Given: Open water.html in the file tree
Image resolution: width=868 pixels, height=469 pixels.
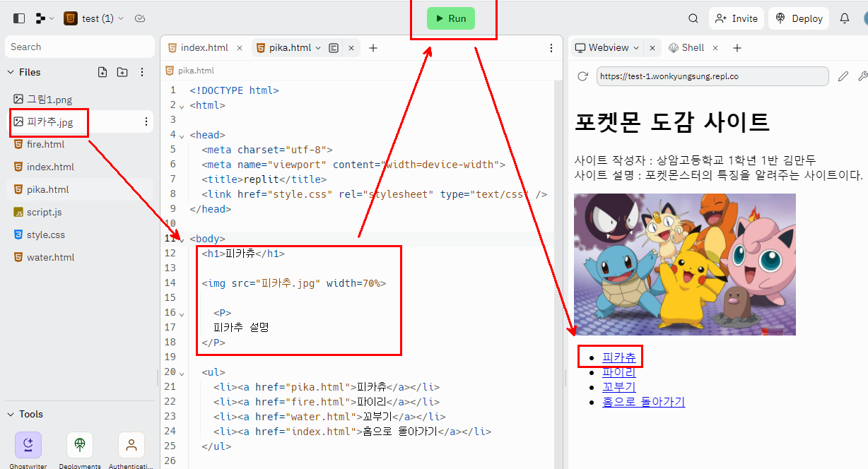Looking at the screenshot, I should point(50,257).
